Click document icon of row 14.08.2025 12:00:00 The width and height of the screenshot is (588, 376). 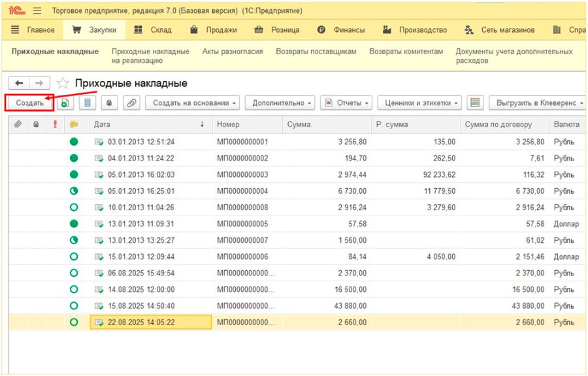[x=99, y=289]
